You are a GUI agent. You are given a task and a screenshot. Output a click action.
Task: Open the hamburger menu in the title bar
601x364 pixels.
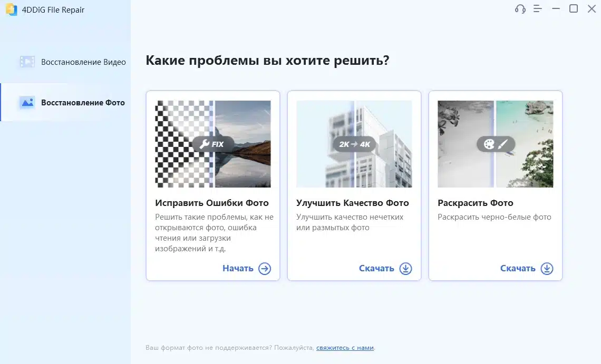coord(538,8)
